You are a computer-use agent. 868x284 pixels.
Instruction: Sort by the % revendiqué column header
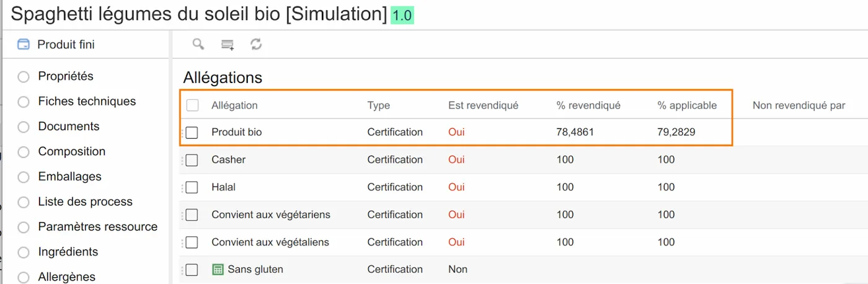[588, 105]
